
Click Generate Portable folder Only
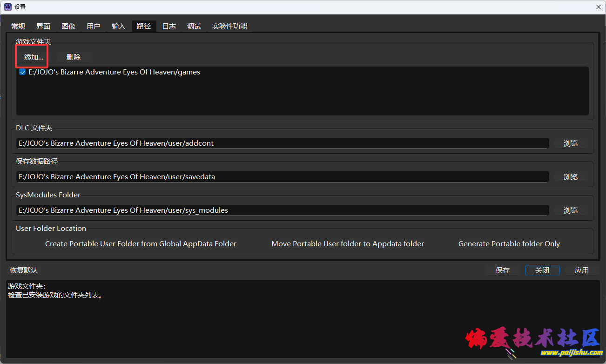(x=509, y=244)
